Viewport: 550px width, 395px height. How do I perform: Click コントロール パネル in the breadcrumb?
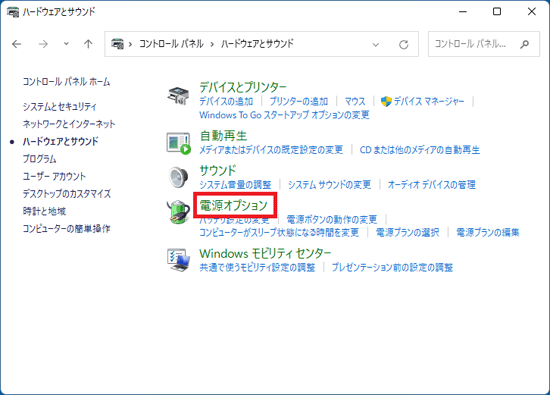171,44
